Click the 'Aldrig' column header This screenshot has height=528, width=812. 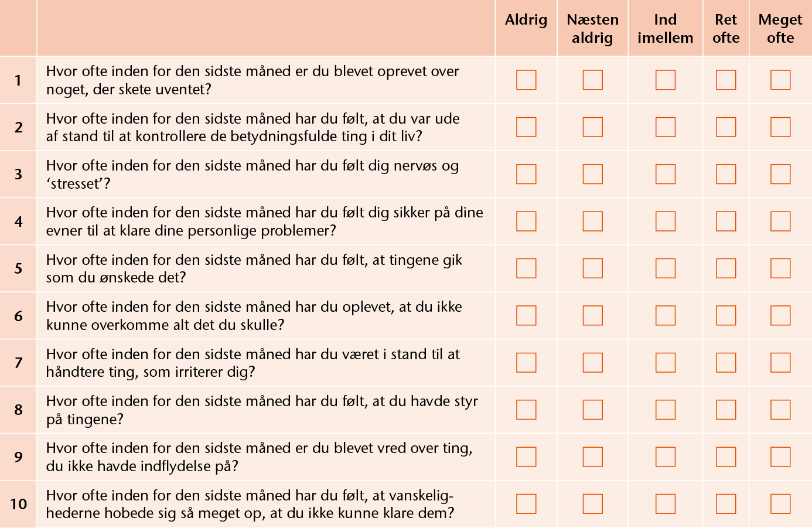[x=526, y=20]
